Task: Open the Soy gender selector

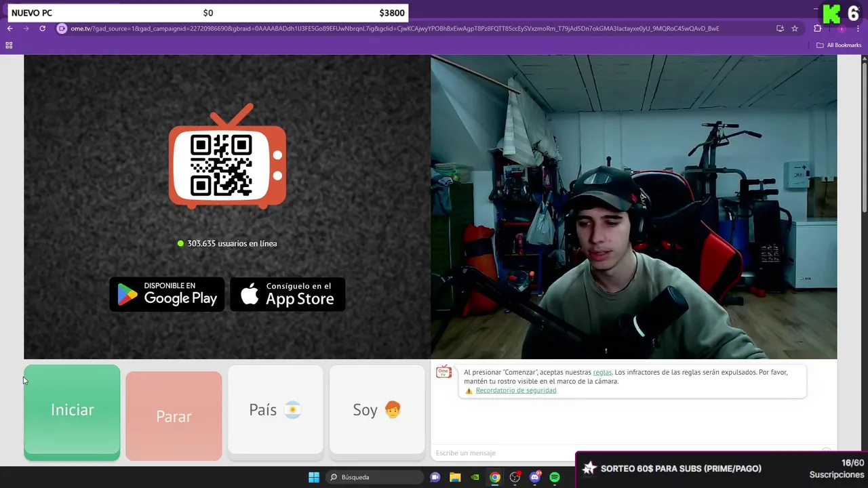Action: (x=377, y=411)
